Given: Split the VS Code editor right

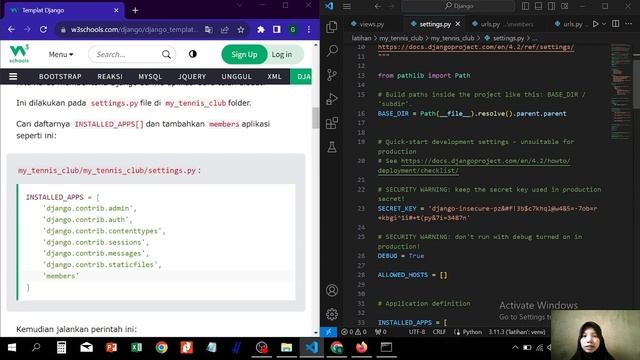Looking at the screenshot, I should [616, 24].
